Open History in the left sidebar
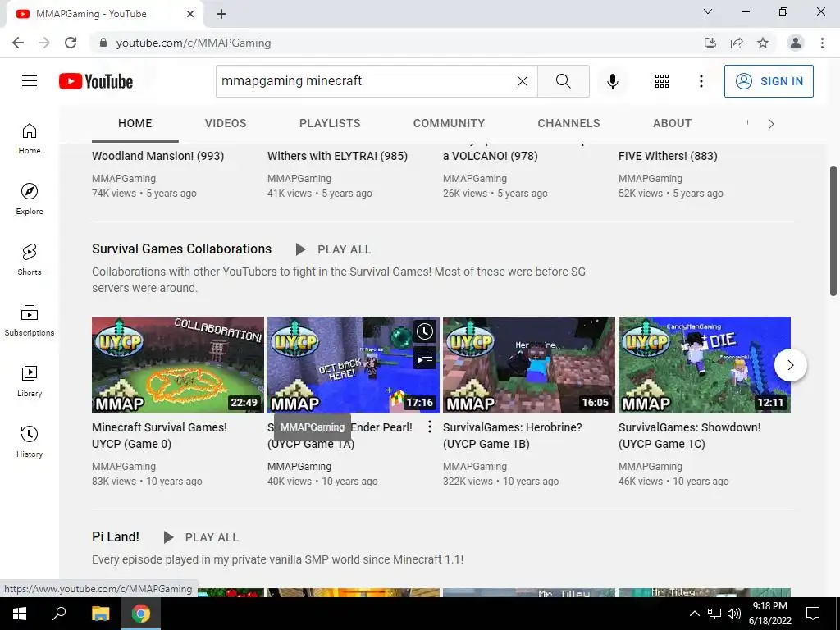This screenshot has width=840, height=630. coord(30,441)
